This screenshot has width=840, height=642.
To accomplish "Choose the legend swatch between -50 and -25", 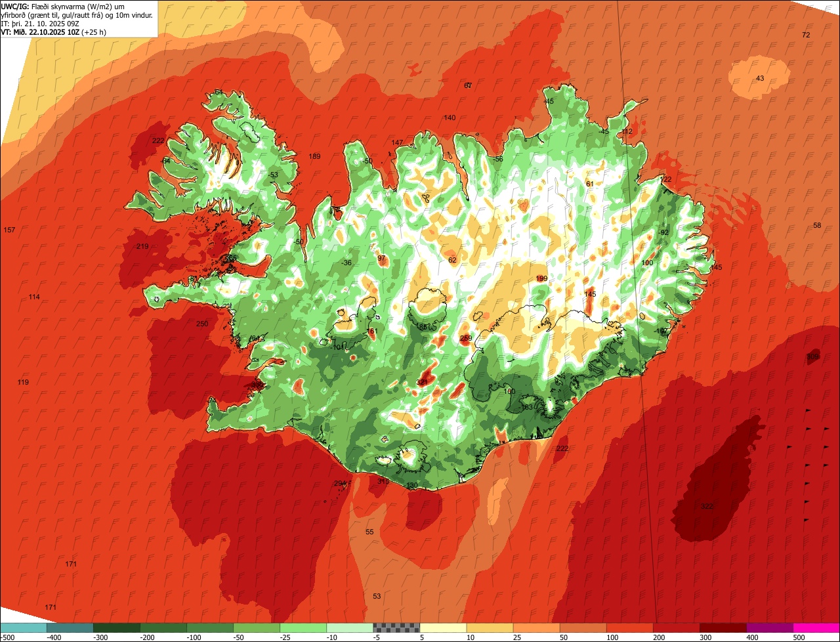I will pos(257,628).
